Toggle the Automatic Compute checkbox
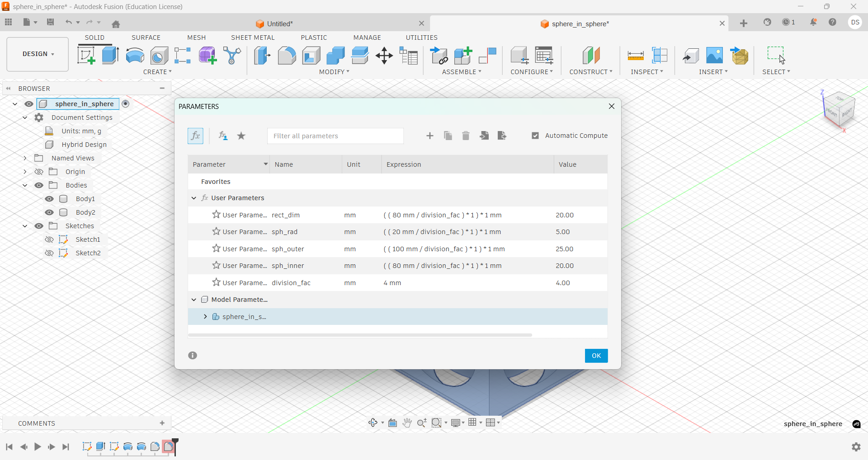Viewport: 868px width, 460px height. [535, 136]
